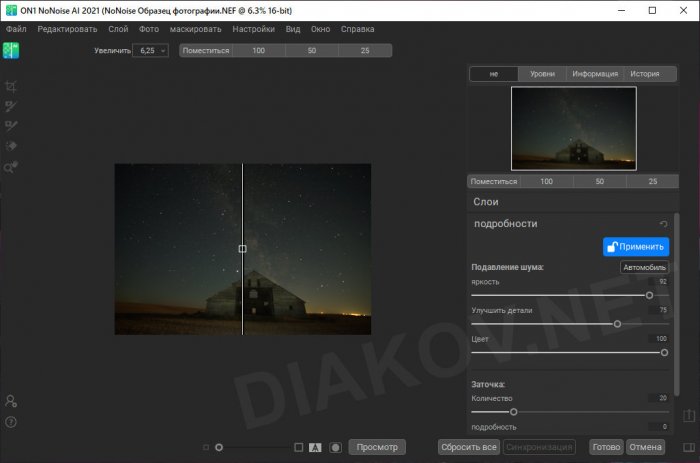The image size is (700, 463).
Task: Expand the Слои section header
Action: (x=486, y=202)
